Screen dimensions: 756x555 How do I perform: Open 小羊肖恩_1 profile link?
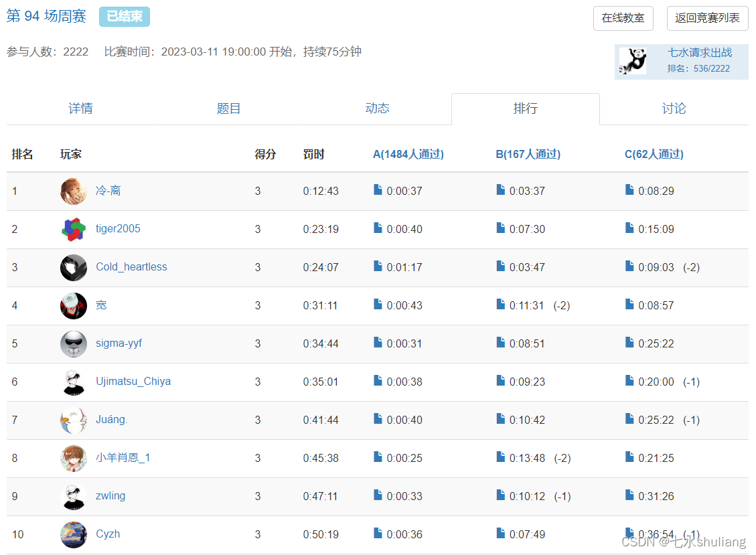[123, 458]
